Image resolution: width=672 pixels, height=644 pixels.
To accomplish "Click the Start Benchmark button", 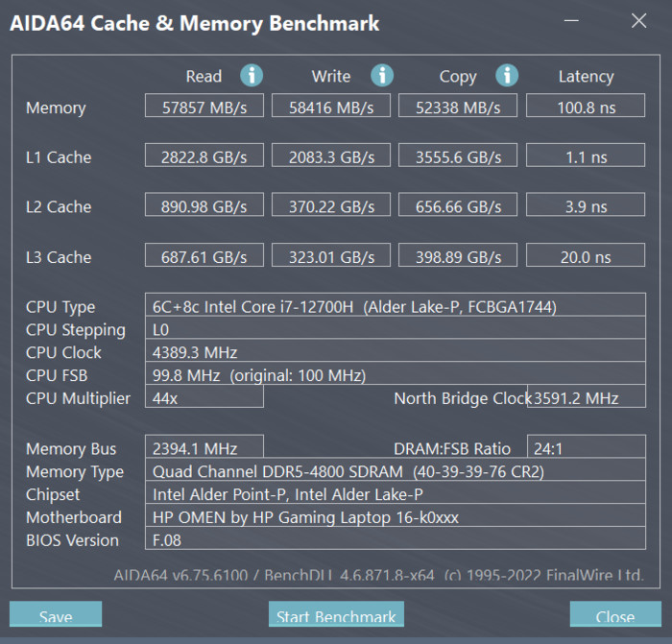I will coord(336,614).
